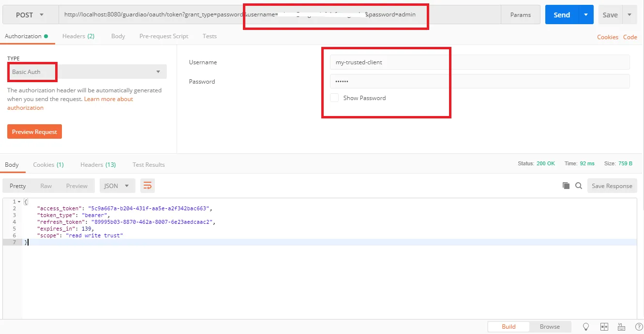Open the Pre-request Script tab

tap(164, 36)
